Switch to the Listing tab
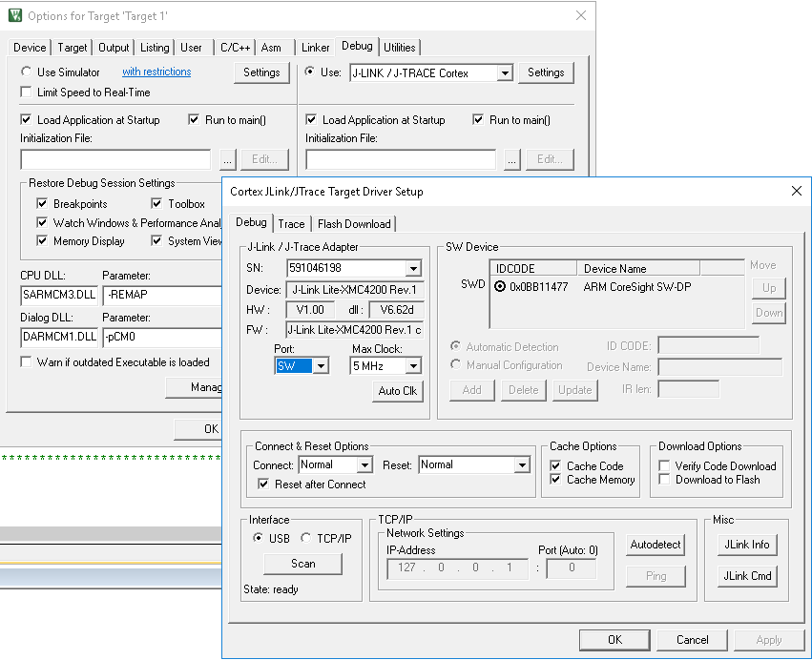 (155, 48)
